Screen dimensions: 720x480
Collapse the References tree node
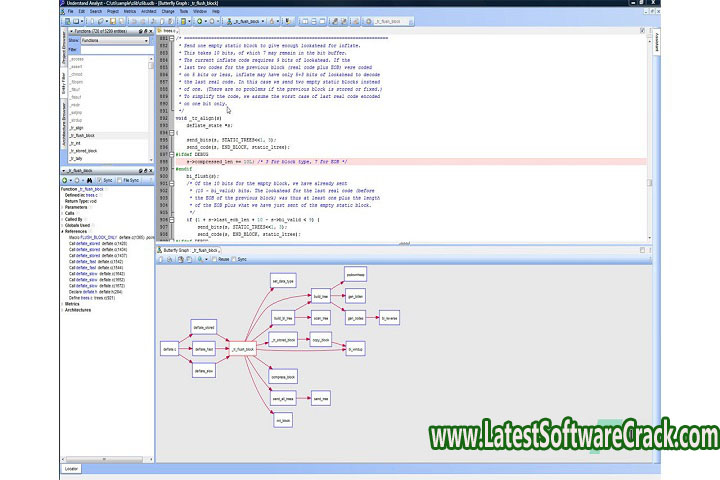(x=62, y=230)
